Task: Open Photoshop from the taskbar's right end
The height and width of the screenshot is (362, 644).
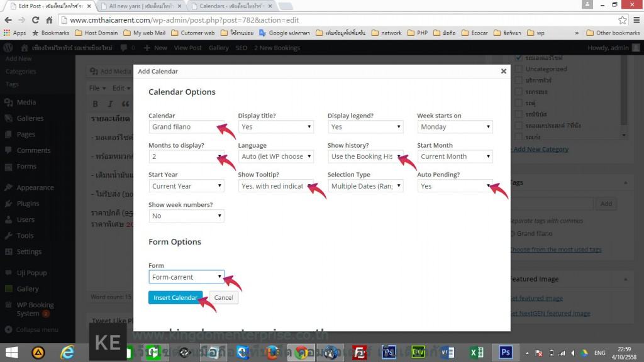Action: (x=504, y=352)
